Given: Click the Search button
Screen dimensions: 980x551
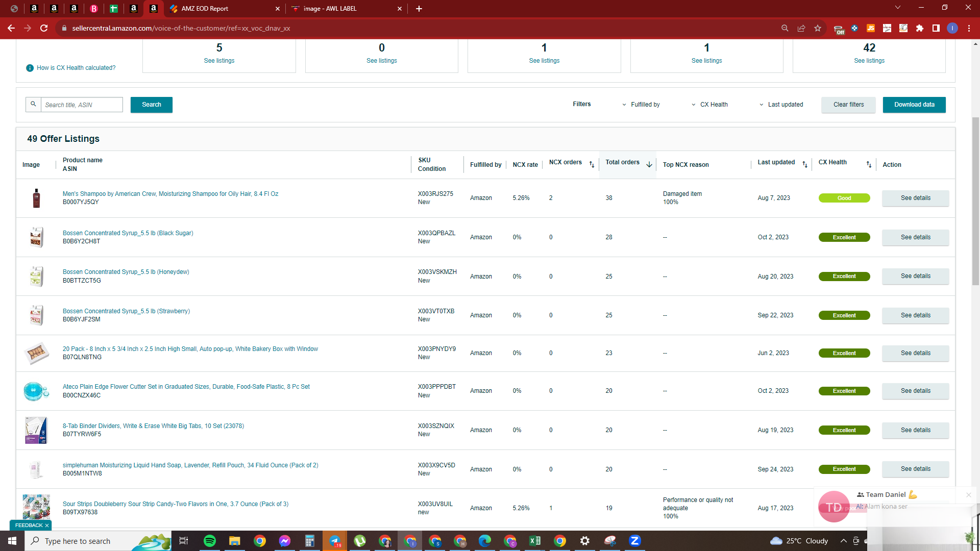Looking at the screenshot, I should point(152,105).
